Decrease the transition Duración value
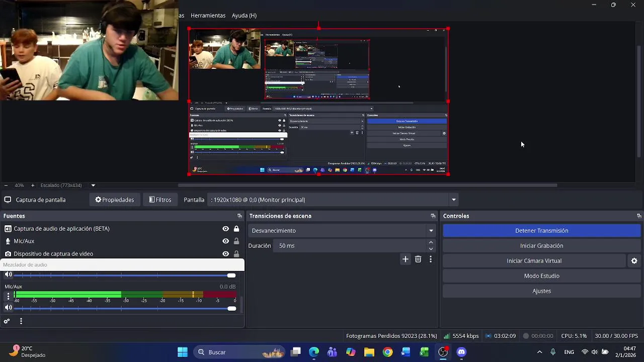 pos(431,249)
